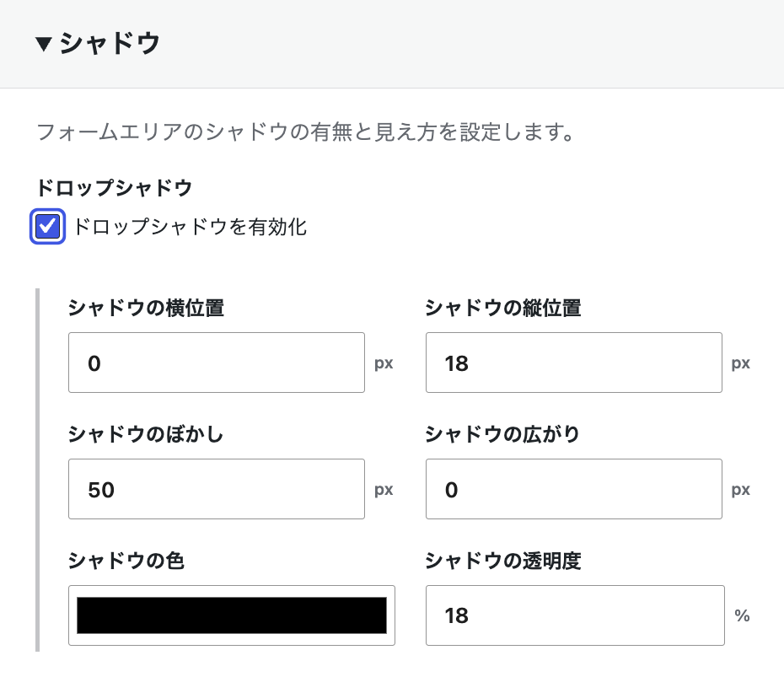Uncheck the ドロップシャドウを有効化 checkbox
784x693 pixels.
47,227
